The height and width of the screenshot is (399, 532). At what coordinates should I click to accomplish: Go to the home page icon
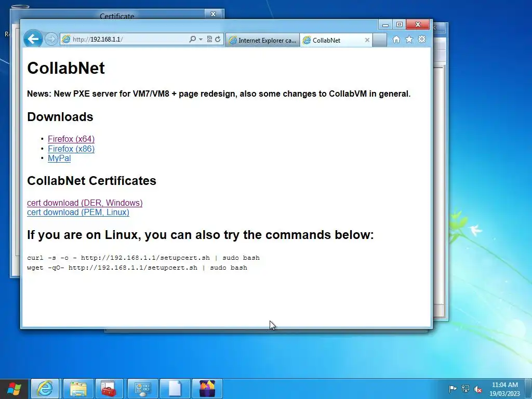click(396, 39)
